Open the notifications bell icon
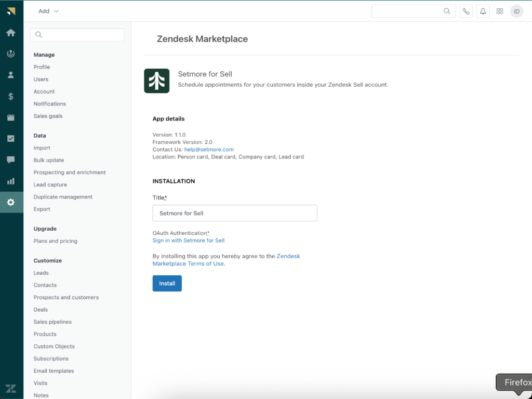Viewport: 532px width, 399px height. 483,11
